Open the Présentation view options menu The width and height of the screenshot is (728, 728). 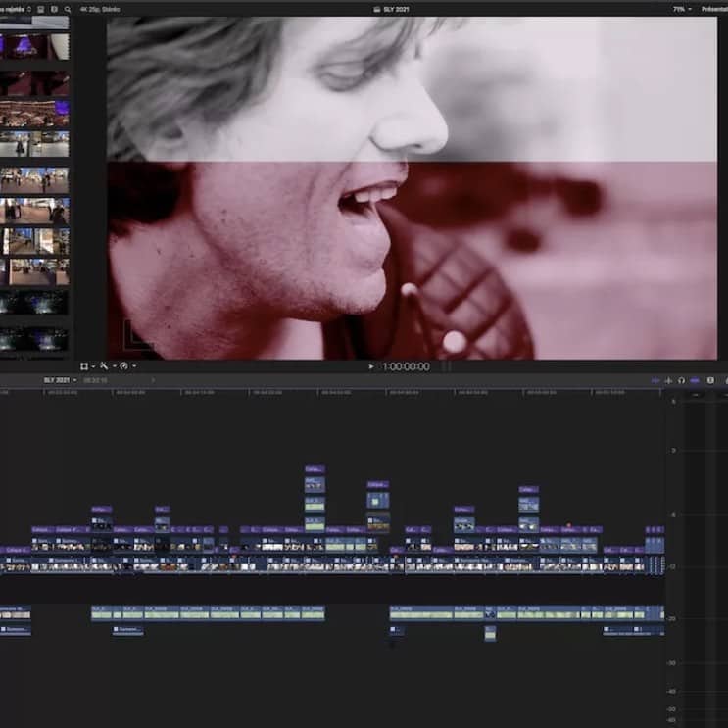coord(714,9)
